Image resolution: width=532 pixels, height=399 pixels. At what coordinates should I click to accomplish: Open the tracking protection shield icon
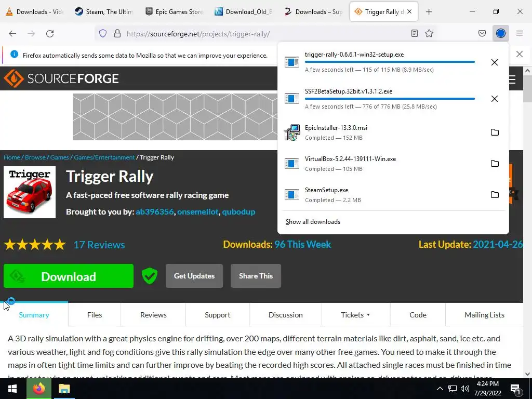click(103, 33)
